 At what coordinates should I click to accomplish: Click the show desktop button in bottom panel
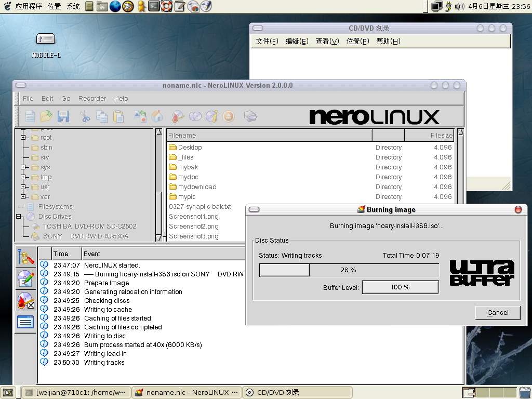8,393
